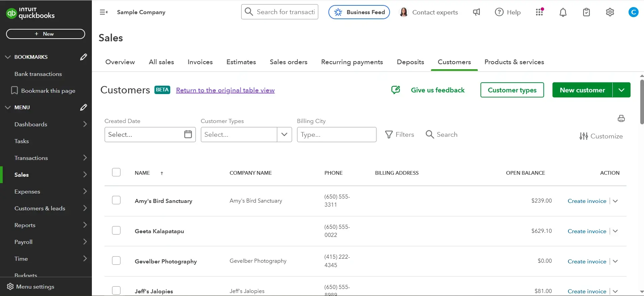644x296 pixels.
Task: Check the Jeff's Jalopies row
Action: click(116, 291)
